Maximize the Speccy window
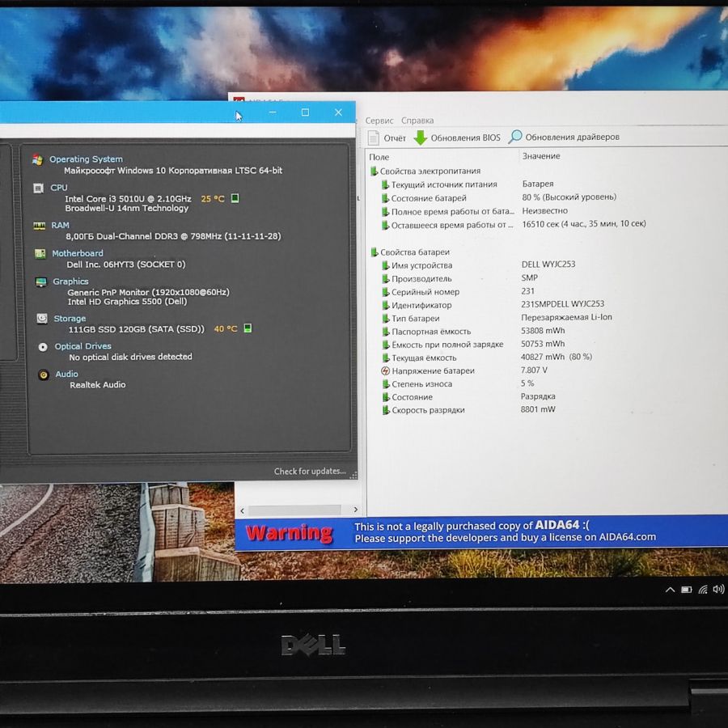This screenshot has width=728, height=728. click(x=305, y=112)
